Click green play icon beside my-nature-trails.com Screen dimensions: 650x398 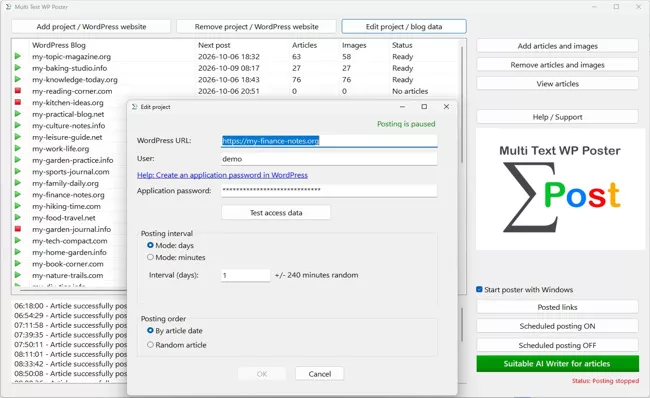coord(17,274)
